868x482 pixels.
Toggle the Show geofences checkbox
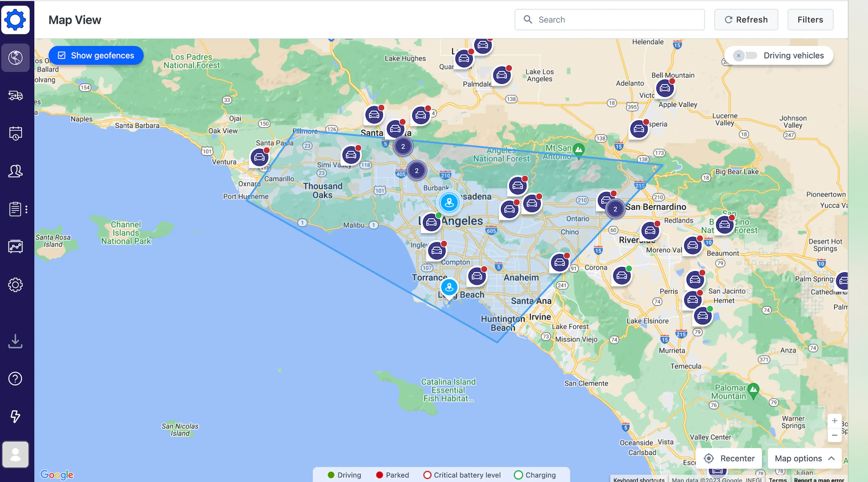(x=62, y=55)
